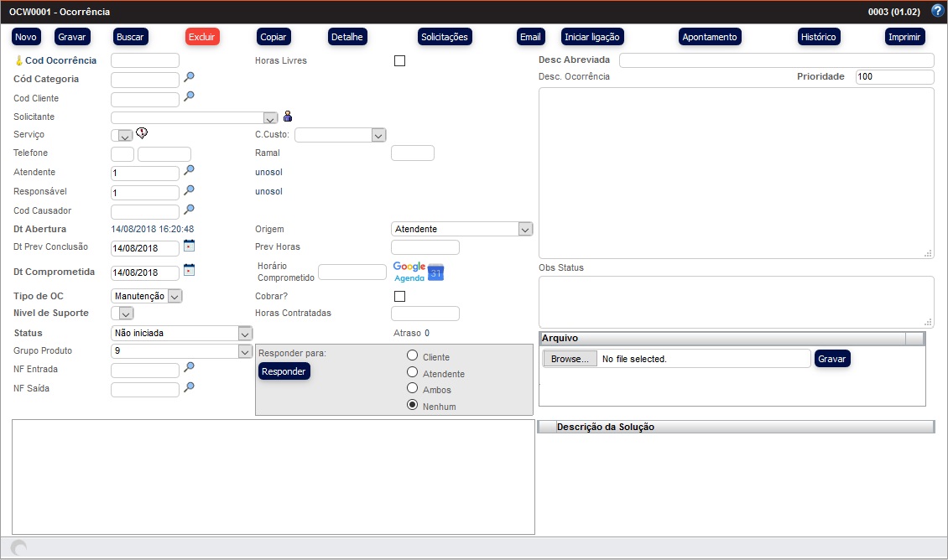Viewport: 948px width, 560px height.
Task: Click the Histórico toolbar button
Action: (818, 37)
